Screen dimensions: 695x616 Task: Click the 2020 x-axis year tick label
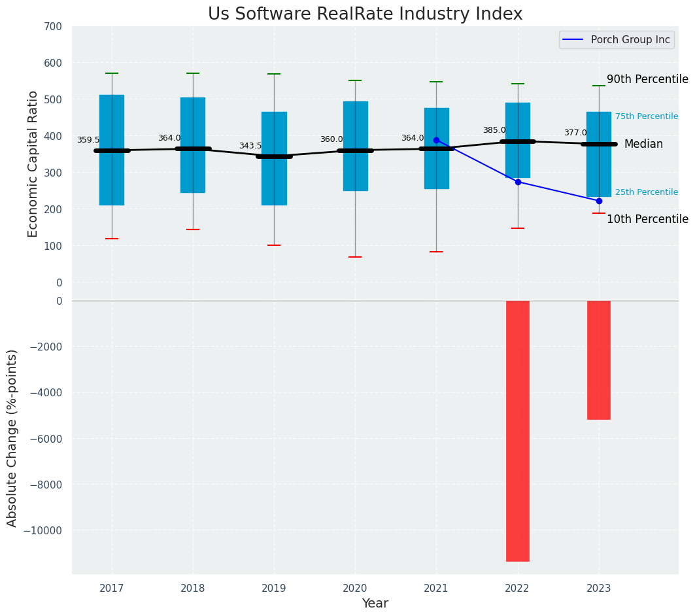(355, 589)
